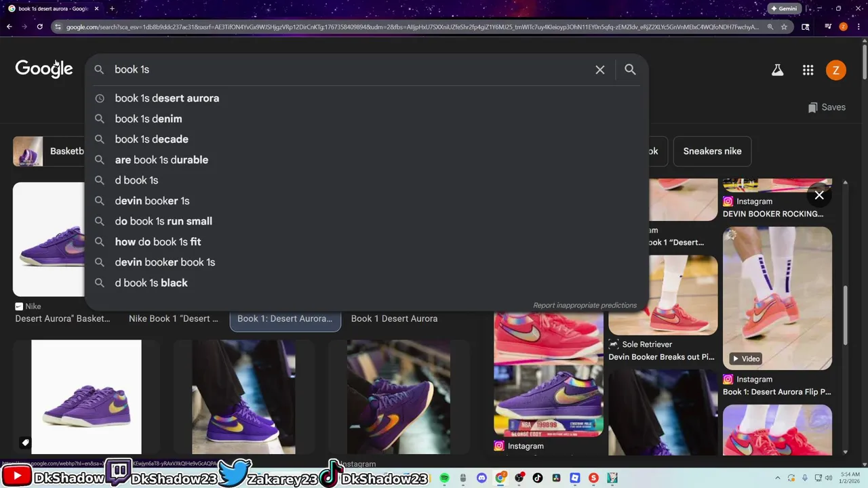Open 'DEVIN BOOKER ROCKING...' Instagram result
The width and height of the screenshot is (868, 488).
(773, 213)
